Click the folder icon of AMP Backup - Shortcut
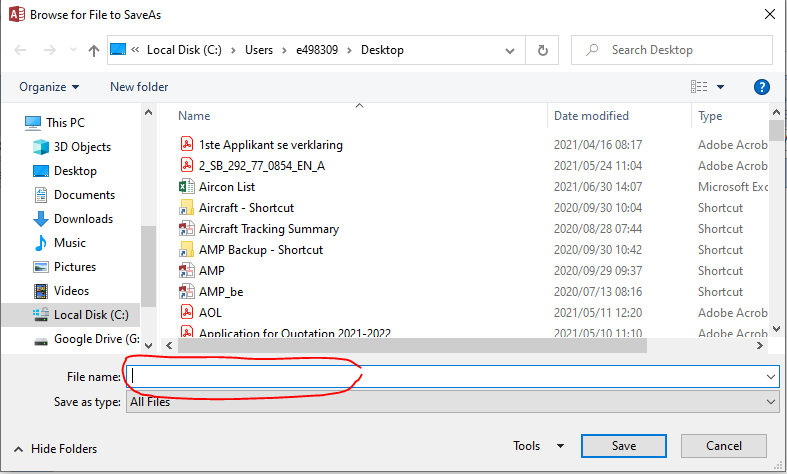 pyautogui.click(x=187, y=250)
